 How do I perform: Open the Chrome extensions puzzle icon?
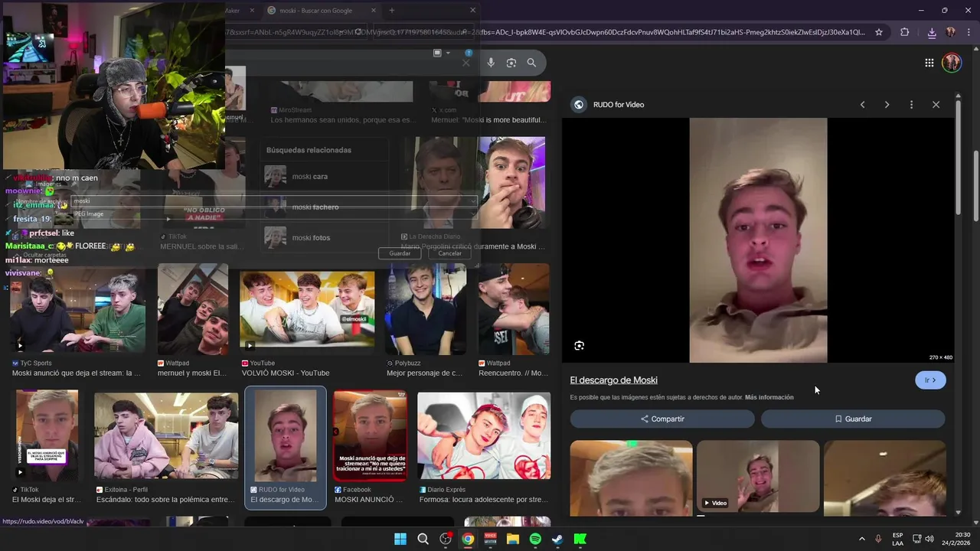point(905,32)
